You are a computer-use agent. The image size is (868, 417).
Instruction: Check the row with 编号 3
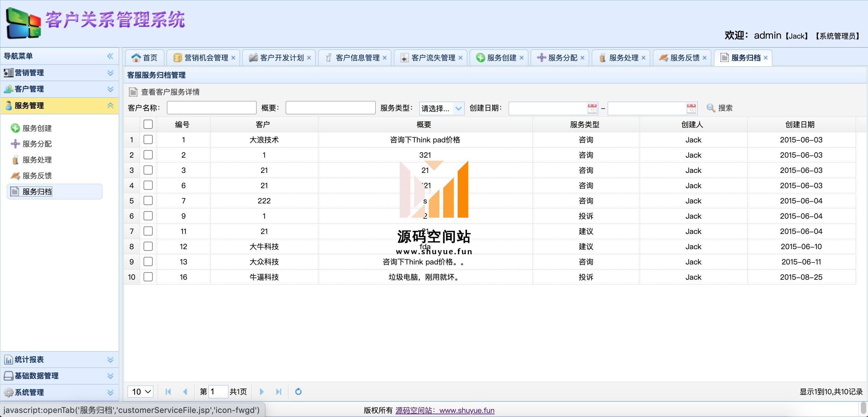[148, 170]
